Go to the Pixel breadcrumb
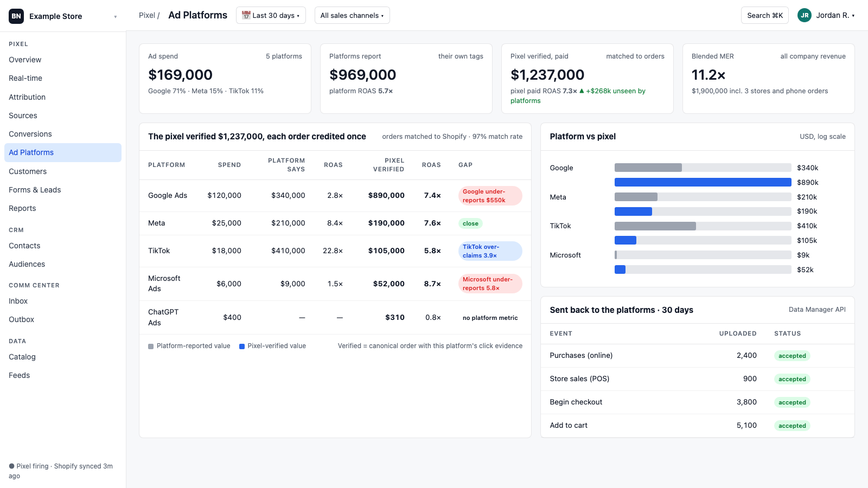868x488 pixels. (x=147, y=15)
